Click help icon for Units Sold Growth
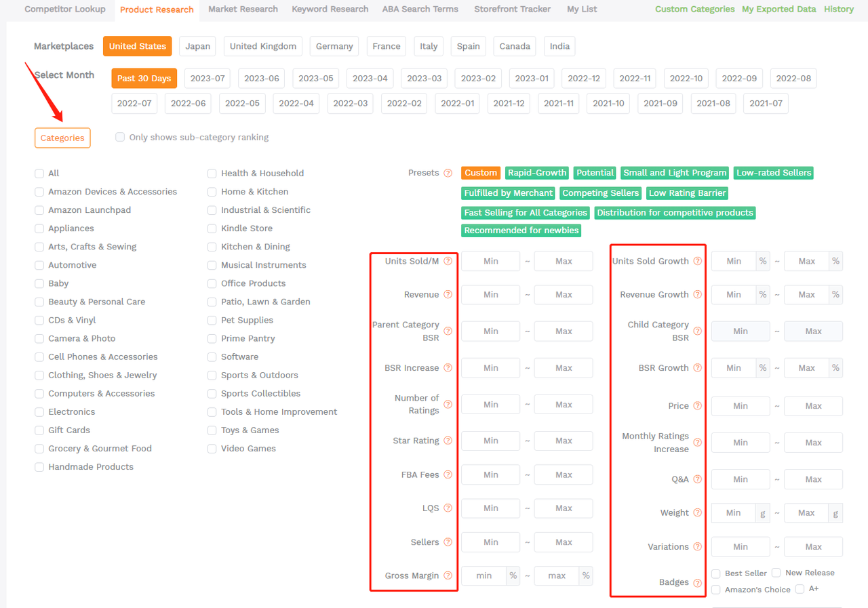 (x=697, y=261)
